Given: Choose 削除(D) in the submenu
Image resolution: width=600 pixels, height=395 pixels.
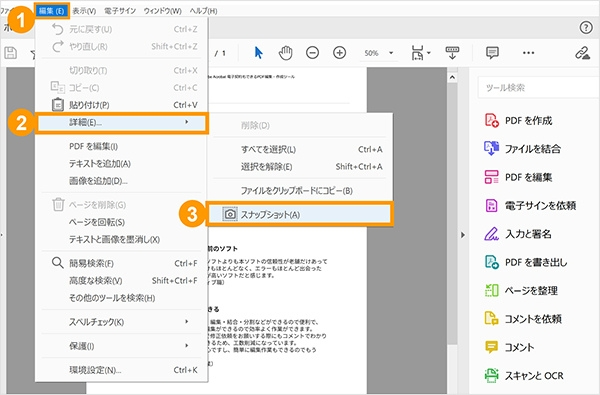Looking at the screenshot, I should pyautogui.click(x=300, y=125).
